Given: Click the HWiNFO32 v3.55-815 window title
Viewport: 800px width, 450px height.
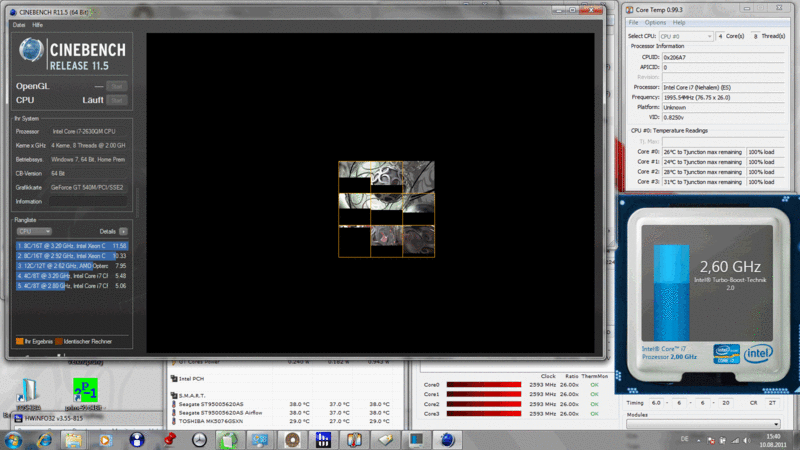Looking at the screenshot, I should (54, 418).
